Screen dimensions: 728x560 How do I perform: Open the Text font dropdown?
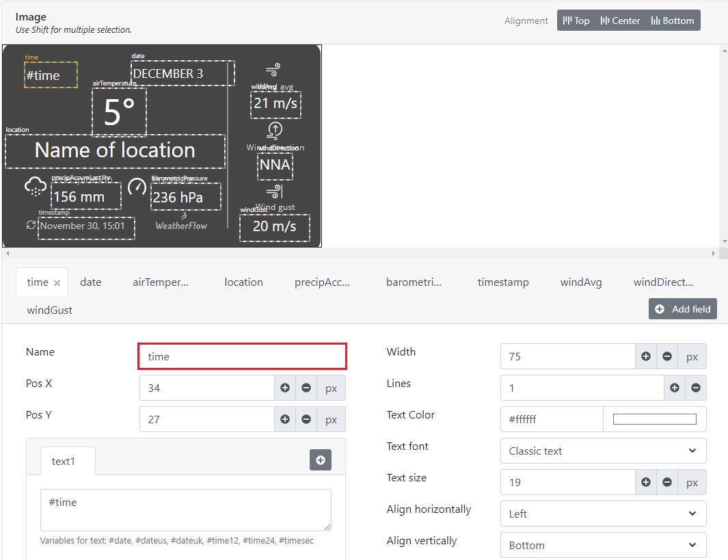[x=603, y=451]
